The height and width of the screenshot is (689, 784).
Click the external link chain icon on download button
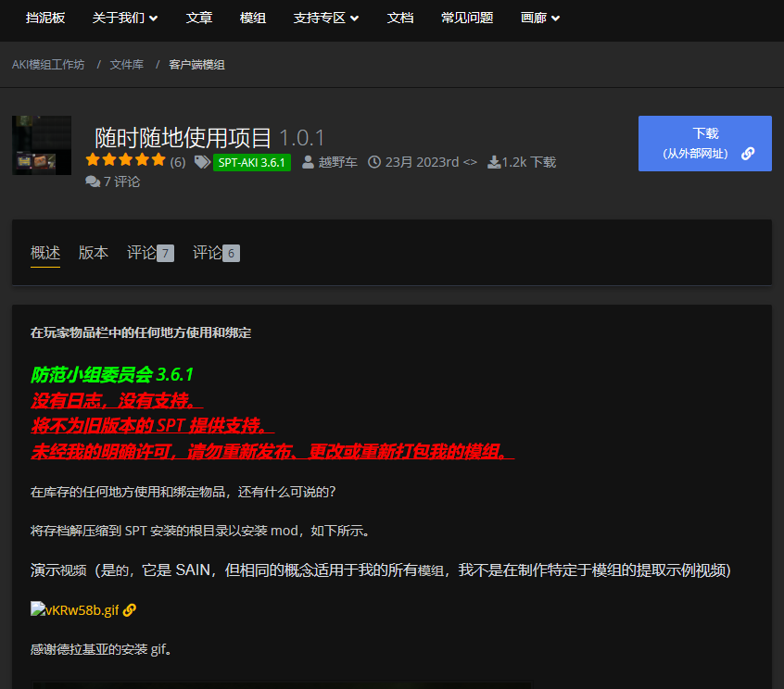[x=748, y=154]
